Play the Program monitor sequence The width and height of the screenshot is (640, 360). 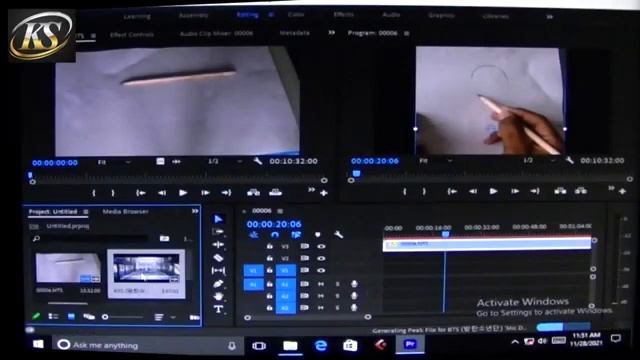pyautogui.click(x=493, y=191)
